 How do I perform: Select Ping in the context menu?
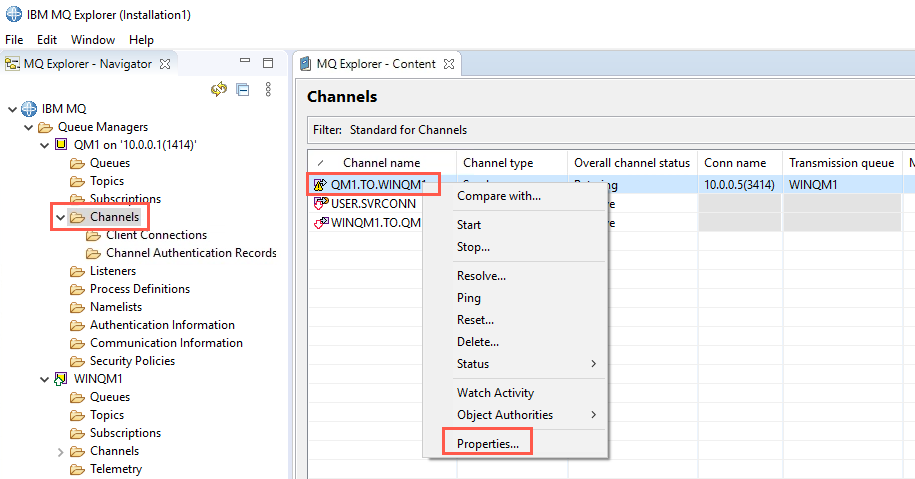(469, 298)
